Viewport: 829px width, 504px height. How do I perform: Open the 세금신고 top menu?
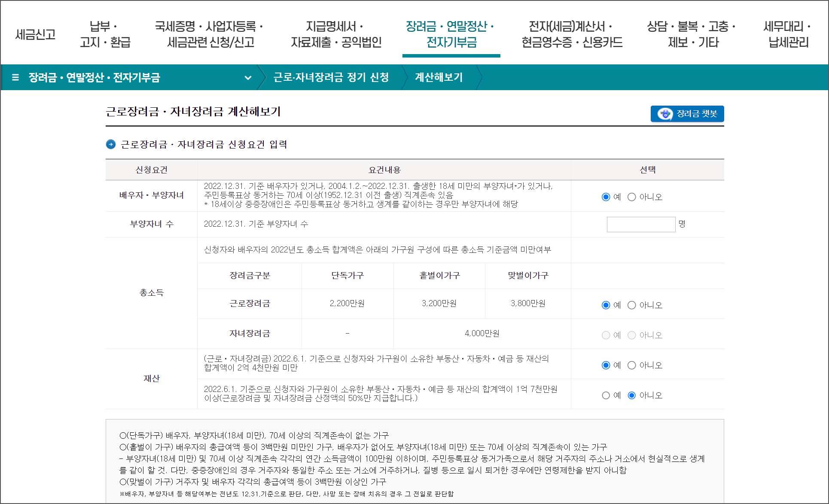point(35,34)
